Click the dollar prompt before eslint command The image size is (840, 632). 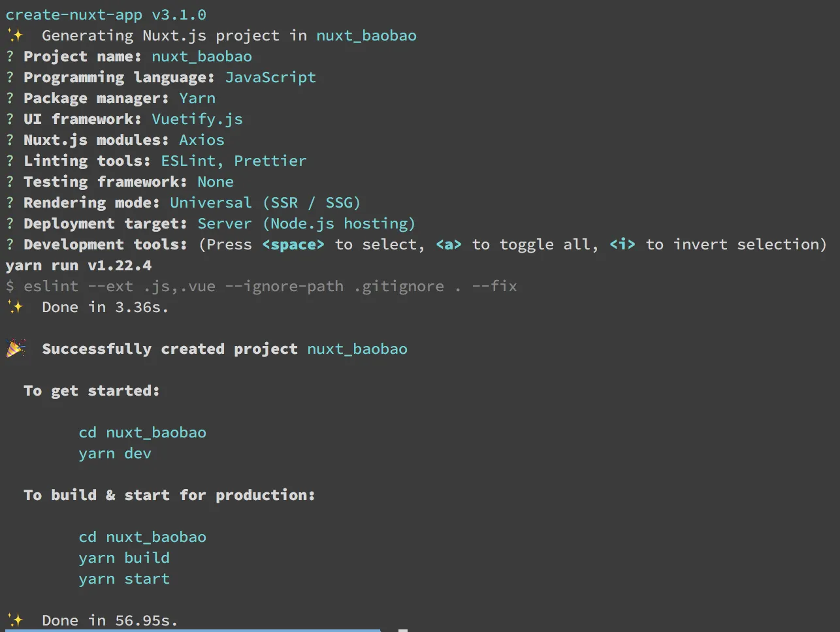click(10, 286)
